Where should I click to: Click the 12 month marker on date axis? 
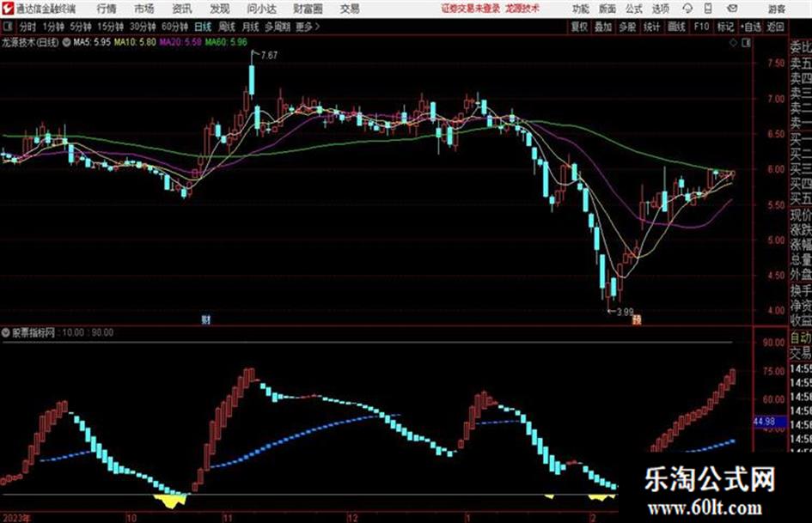(x=352, y=518)
